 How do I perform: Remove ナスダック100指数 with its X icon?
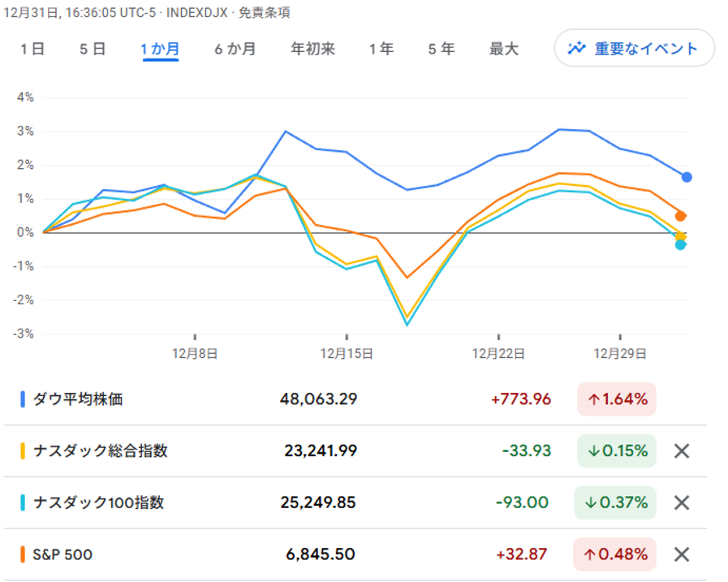(682, 503)
